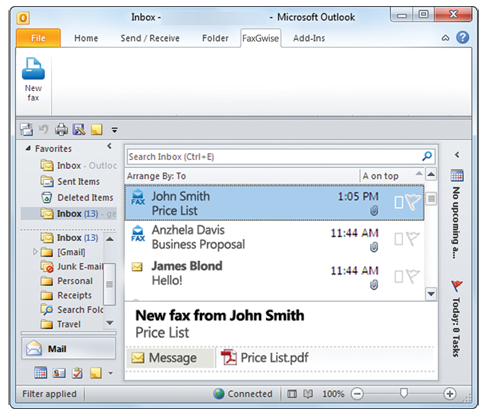Open navigation pane Configure buttons dropdown arrow
The image size is (485, 418).
[x=111, y=373]
